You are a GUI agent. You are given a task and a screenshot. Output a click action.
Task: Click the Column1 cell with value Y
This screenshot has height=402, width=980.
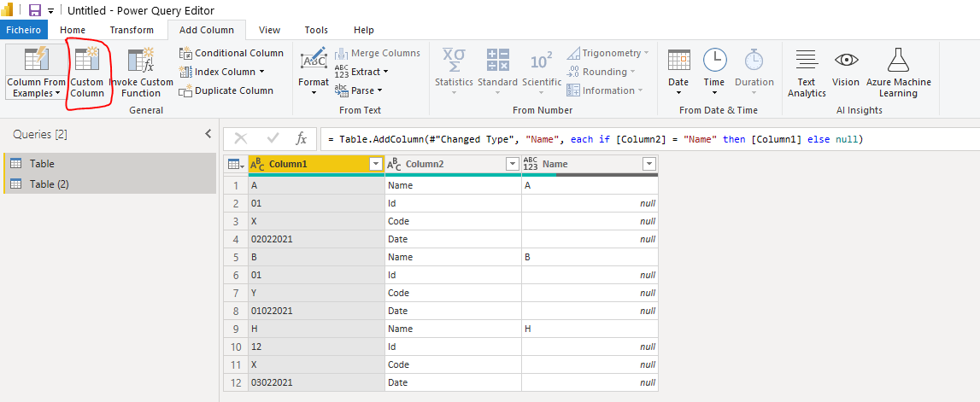tap(316, 293)
